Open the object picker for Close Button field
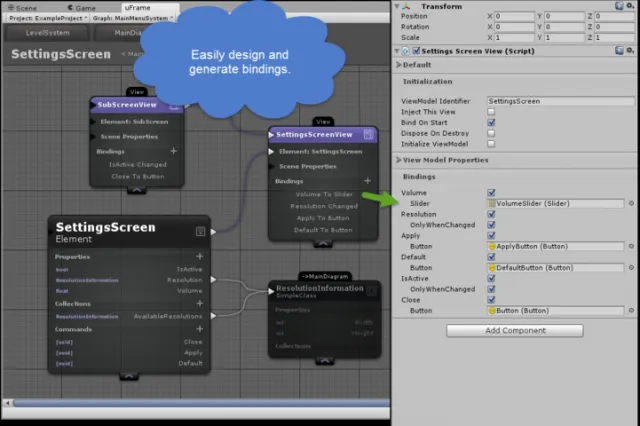The image size is (640, 426). [x=631, y=310]
